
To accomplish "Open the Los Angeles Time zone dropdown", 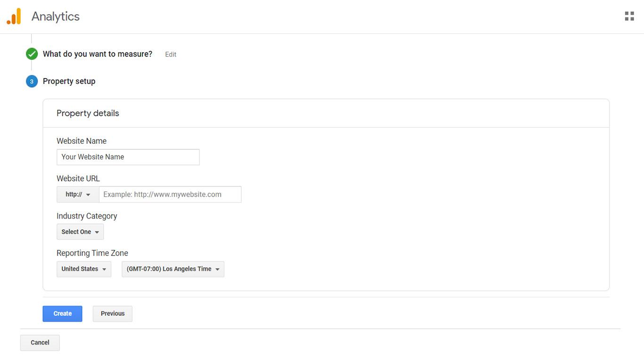I will coord(173,269).
